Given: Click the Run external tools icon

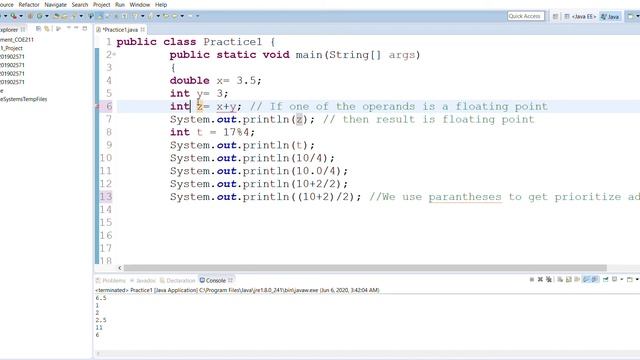Looking at the screenshot, I should coord(13,16).
